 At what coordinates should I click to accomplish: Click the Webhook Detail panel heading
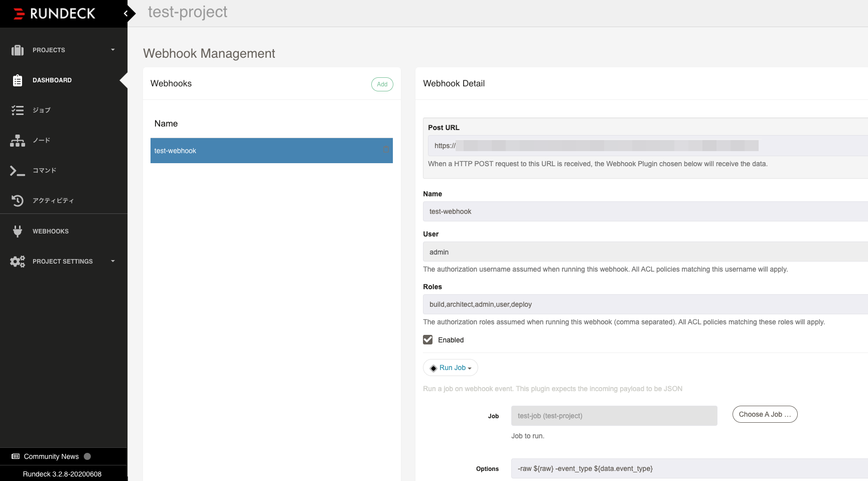(454, 83)
